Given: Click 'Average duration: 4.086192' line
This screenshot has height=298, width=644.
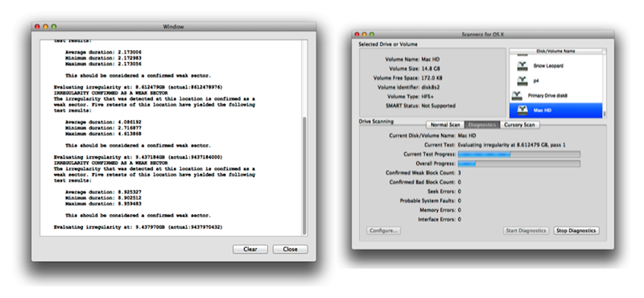Looking at the screenshot, I should 103,122.
